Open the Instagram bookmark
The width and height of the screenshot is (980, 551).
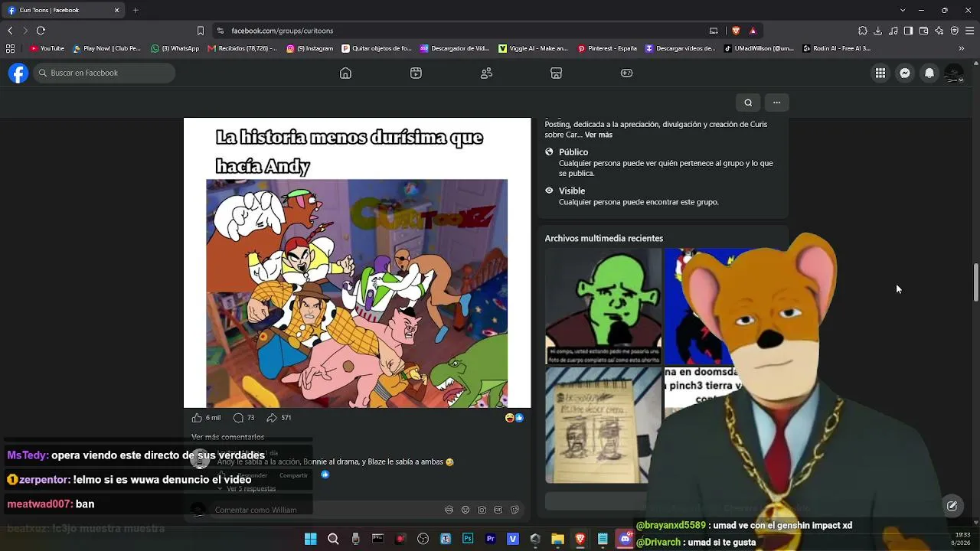pyautogui.click(x=310, y=48)
